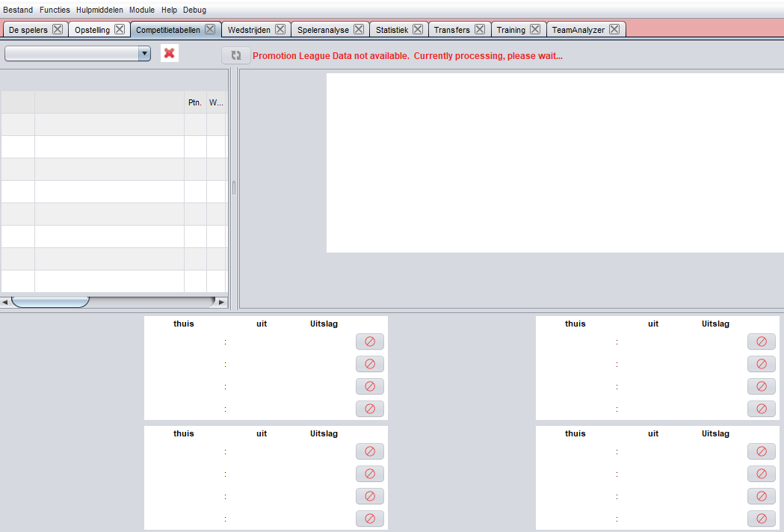Open the Module menu

coord(142,10)
